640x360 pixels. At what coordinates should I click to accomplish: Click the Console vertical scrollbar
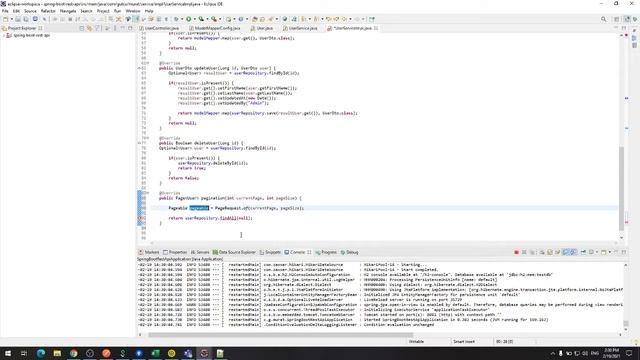click(626, 323)
